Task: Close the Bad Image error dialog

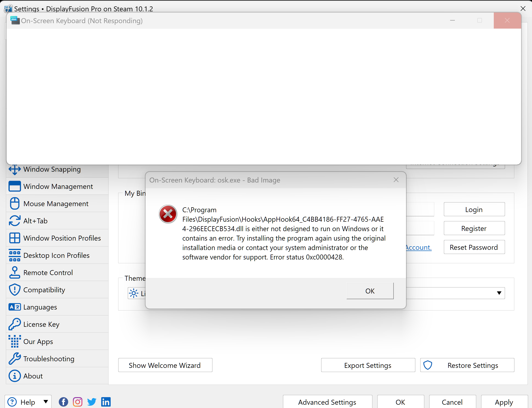Action: [396, 180]
